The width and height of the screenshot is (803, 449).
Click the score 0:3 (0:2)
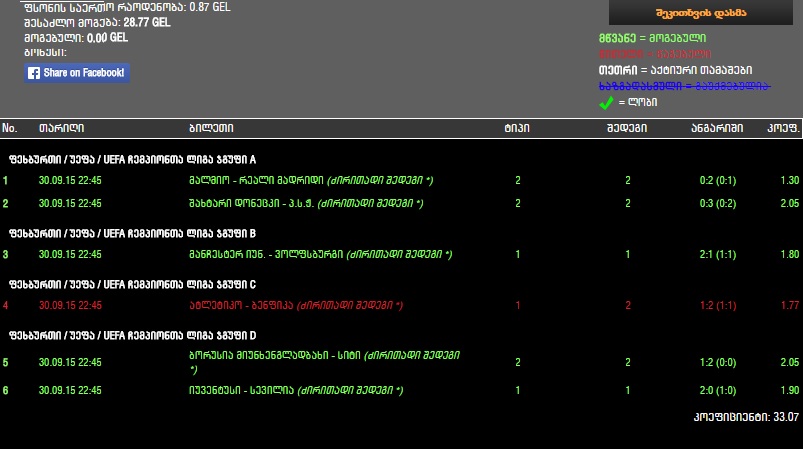[718, 204]
